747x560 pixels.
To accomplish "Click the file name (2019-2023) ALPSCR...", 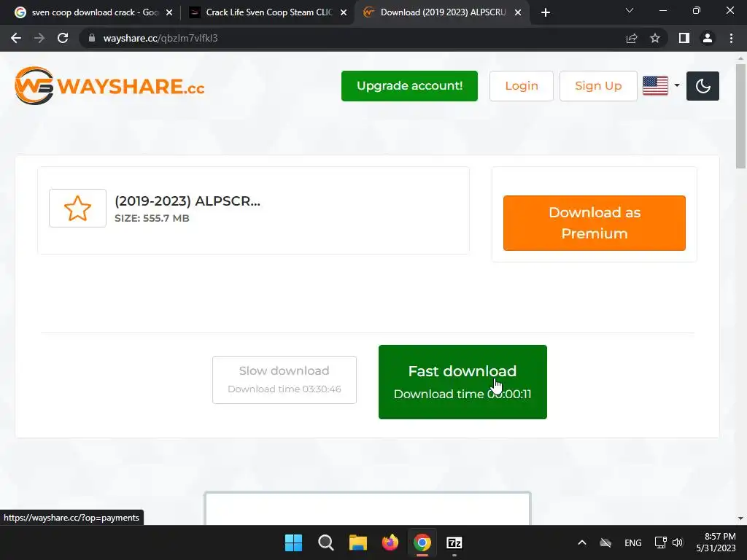I will pyautogui.click(x=187, y=201).
